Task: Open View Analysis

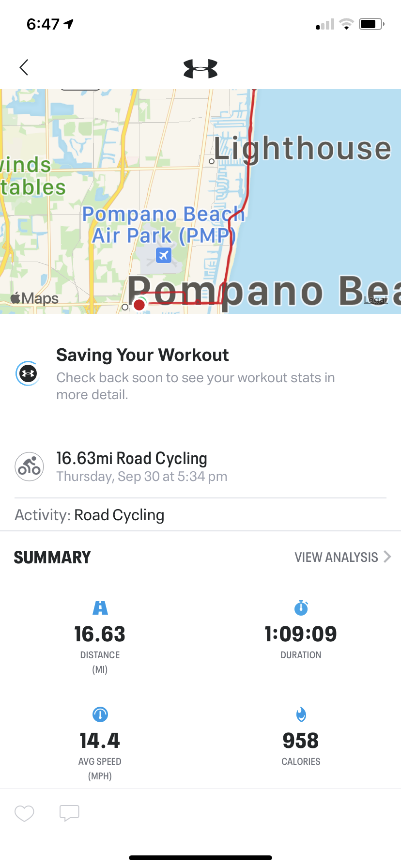Action: pos(336,557)
